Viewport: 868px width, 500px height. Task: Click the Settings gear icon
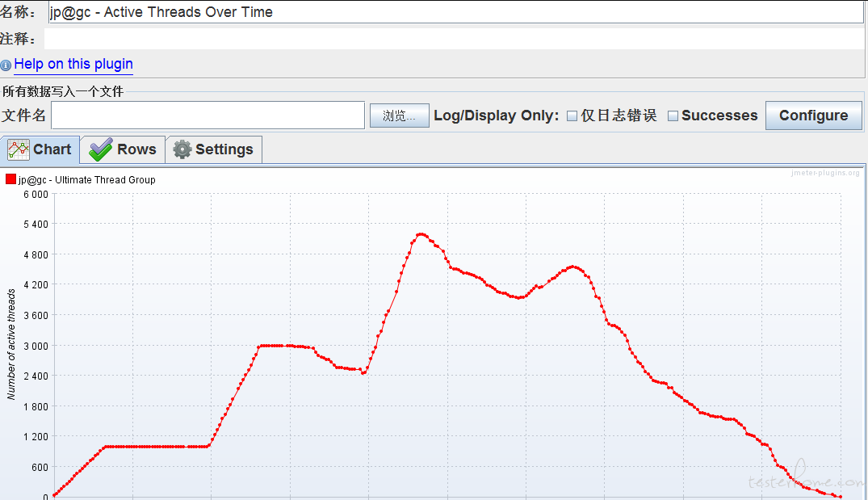point(182,149)
